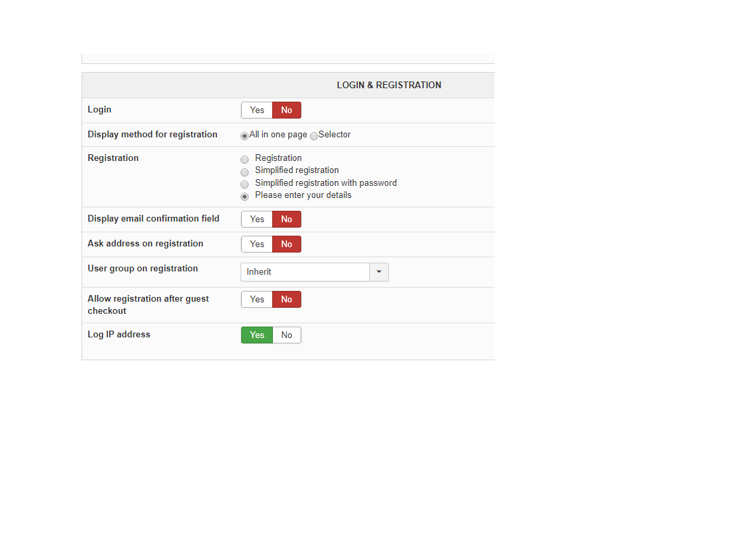This screenshot has height=534, width=756.
Task: Allow registration after guest checkout: Yes
Action: click(257, 300)
